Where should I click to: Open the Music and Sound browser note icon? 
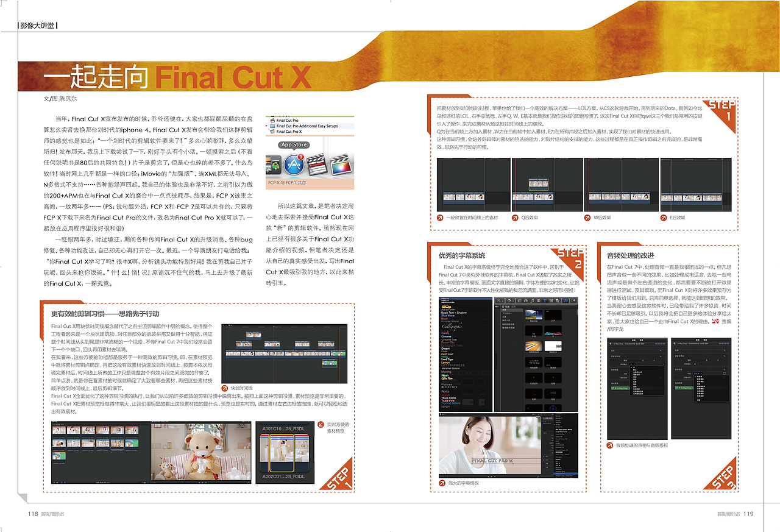click(x=532, y=301)
